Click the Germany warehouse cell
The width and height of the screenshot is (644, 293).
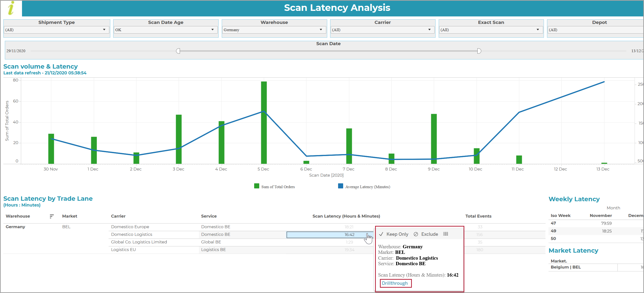point(15,227)
